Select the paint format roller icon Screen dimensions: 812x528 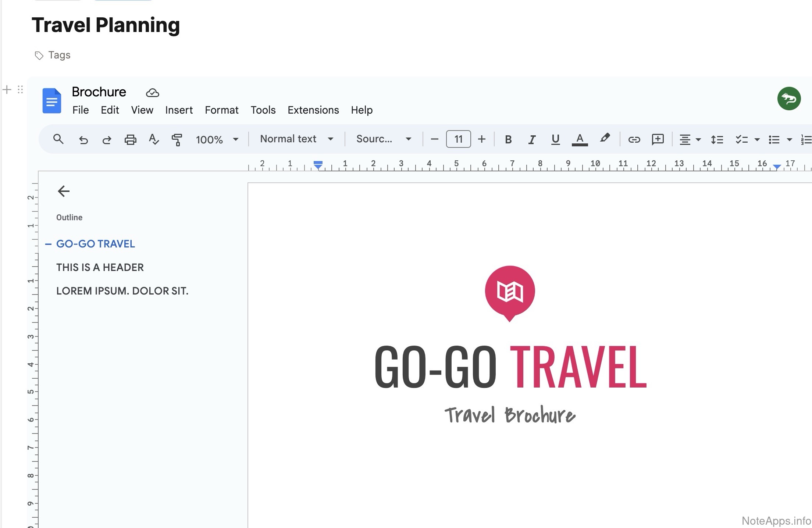coord(177,140)
